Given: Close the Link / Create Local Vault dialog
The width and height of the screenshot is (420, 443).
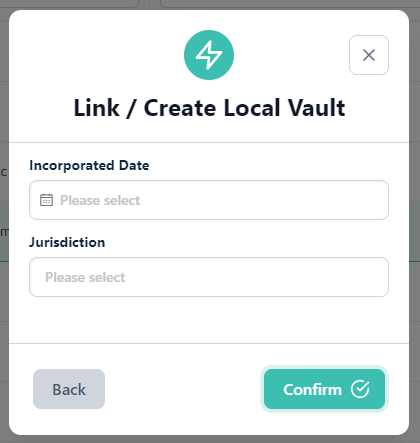Looking at the screenshot, I should point(369,55).
